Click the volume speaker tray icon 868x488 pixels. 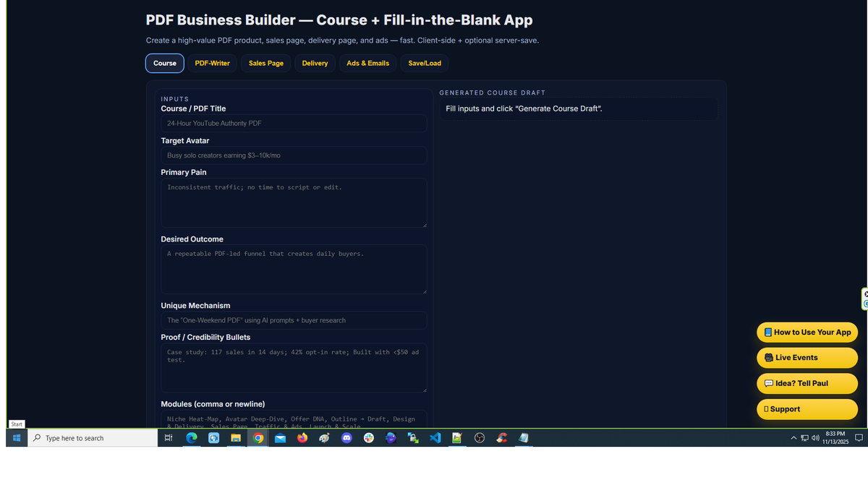(x=815, y=438)
